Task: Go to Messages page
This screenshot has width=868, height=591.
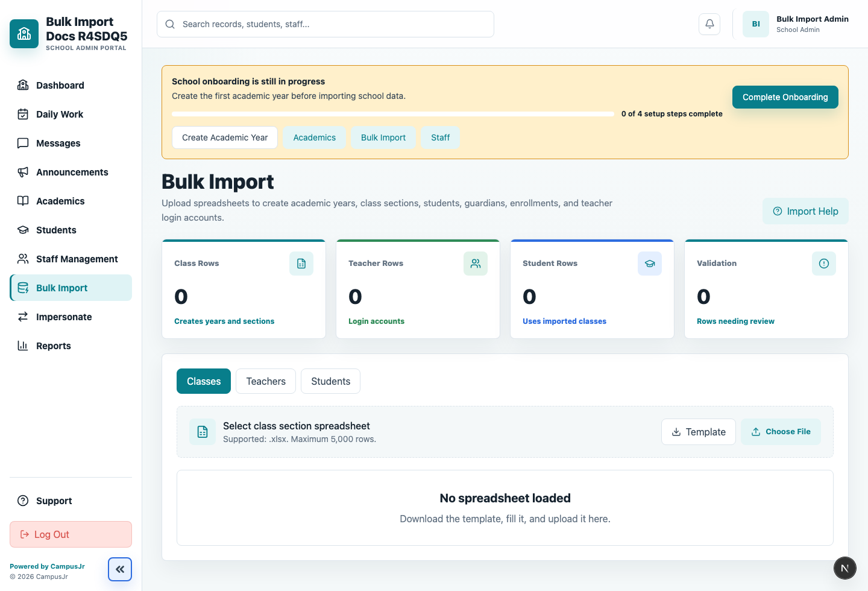Action: click(x=71, y=143)
